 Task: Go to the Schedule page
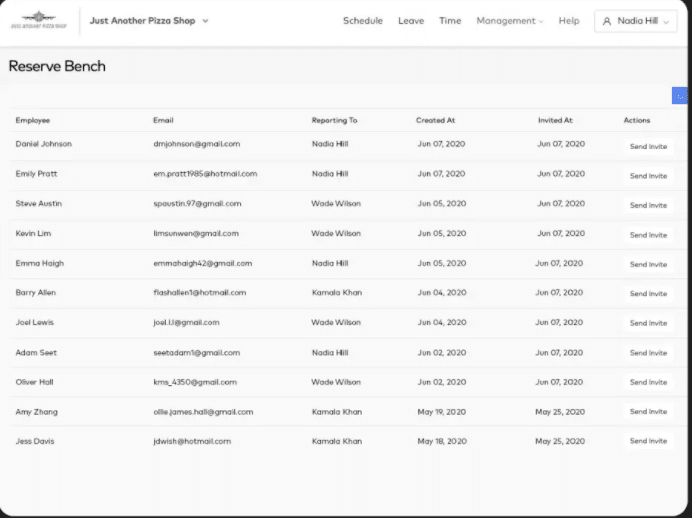pyautogui.click(x=362, y=21)
